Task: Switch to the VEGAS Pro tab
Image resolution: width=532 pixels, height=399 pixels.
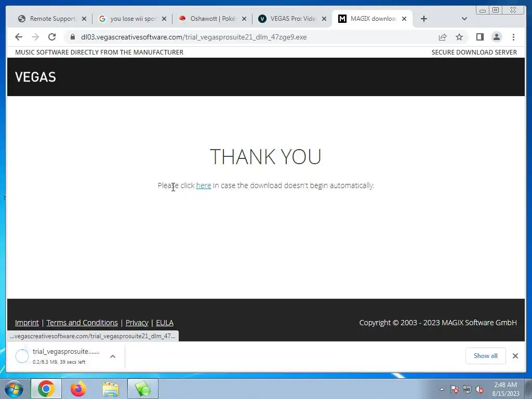Action: pyautogui.click(x=292, y=19)
